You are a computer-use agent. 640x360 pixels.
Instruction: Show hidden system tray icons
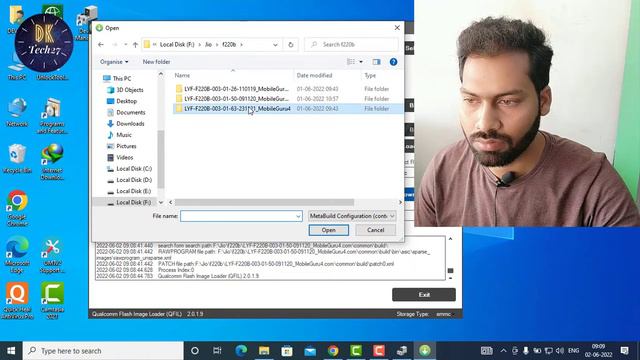(x=503, y=351)
